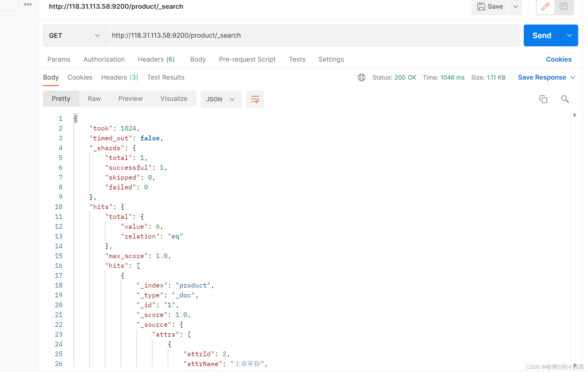Click the blue Send button
588x372 pixels.
(x=542, y=36)
